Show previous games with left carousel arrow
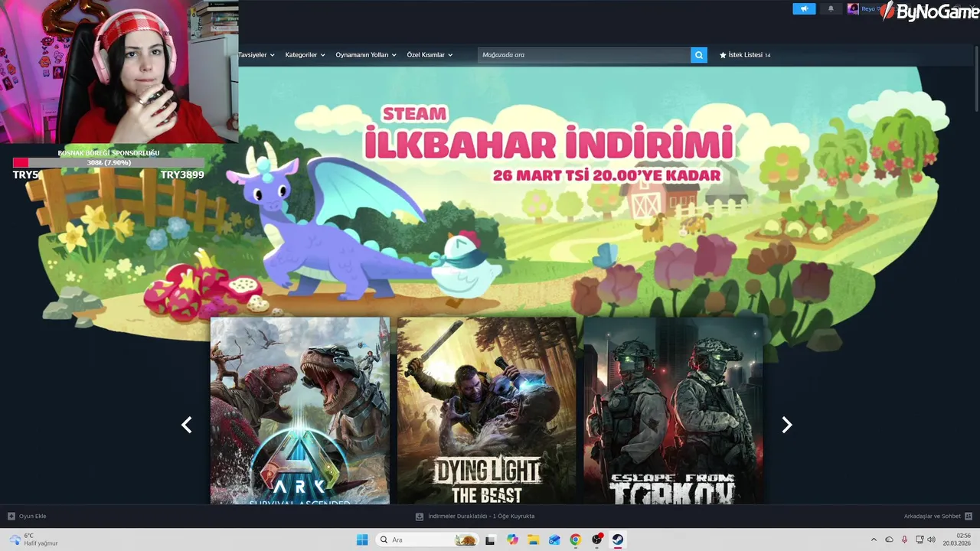The height and width of the screenshot is (551, 980). [x=186, y=425]
